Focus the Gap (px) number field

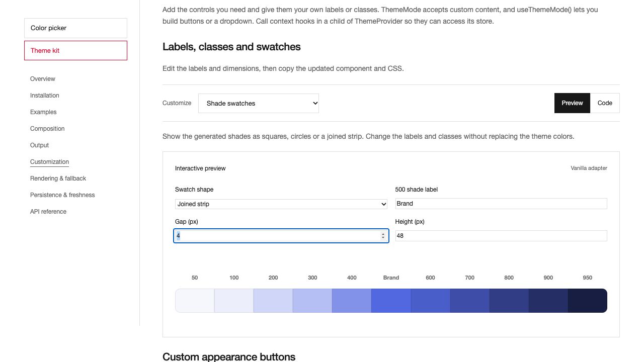point(281,236)
